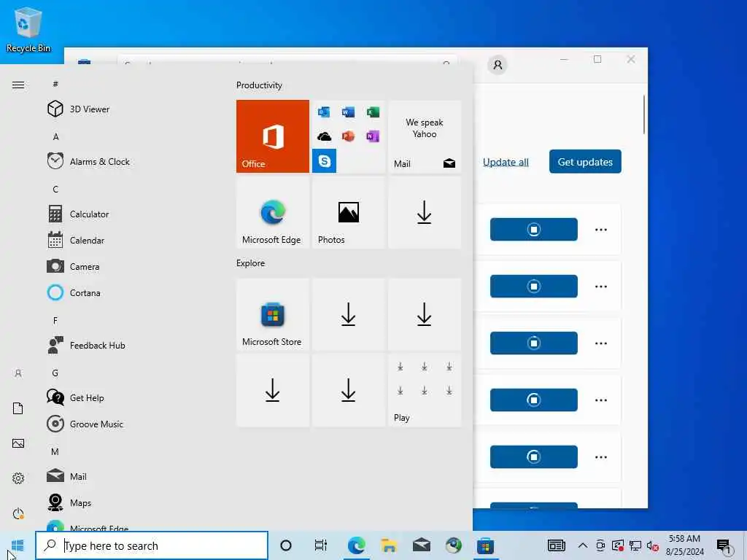The image size is (747, 560).
Task: Open clock showing 5:58 AM
Action: (x=684, y=545)
